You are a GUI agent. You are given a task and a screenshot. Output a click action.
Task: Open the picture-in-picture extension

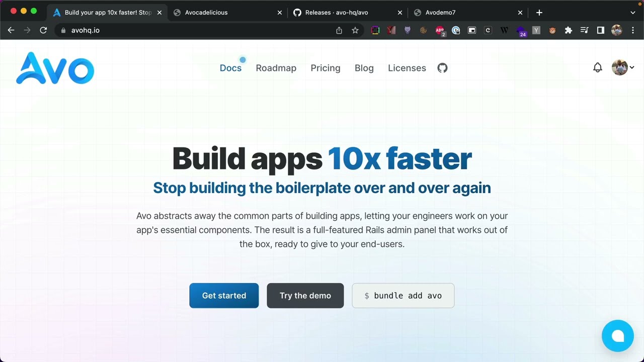472,30
